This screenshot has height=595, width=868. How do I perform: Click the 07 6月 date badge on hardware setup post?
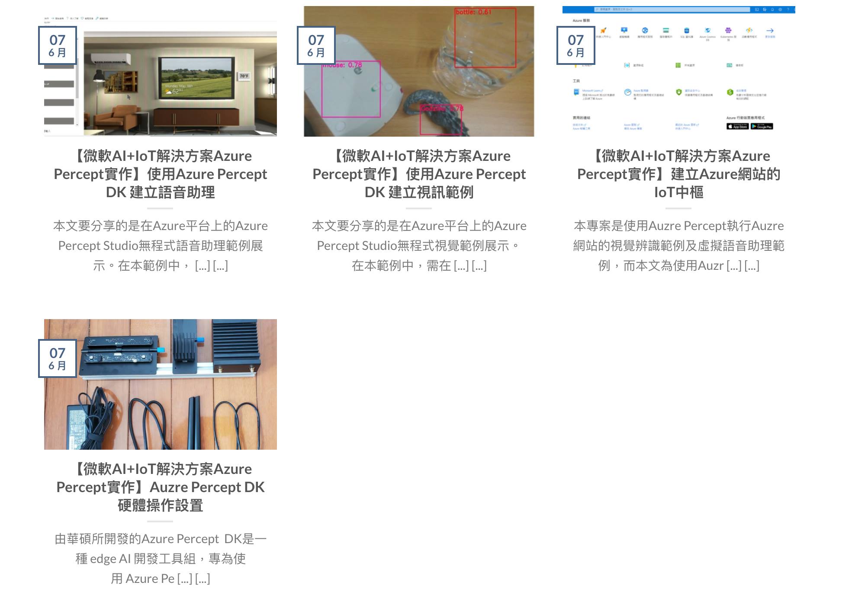point(58,358)
